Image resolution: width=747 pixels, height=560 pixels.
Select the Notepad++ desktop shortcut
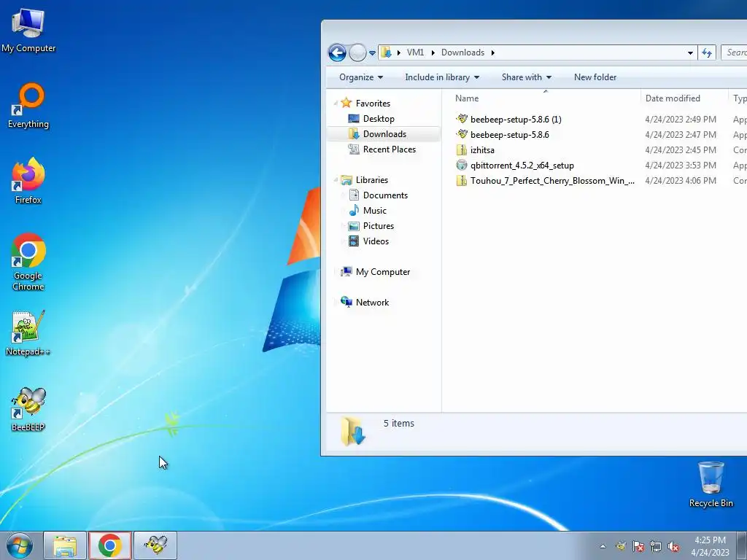(x=28, y=333)
